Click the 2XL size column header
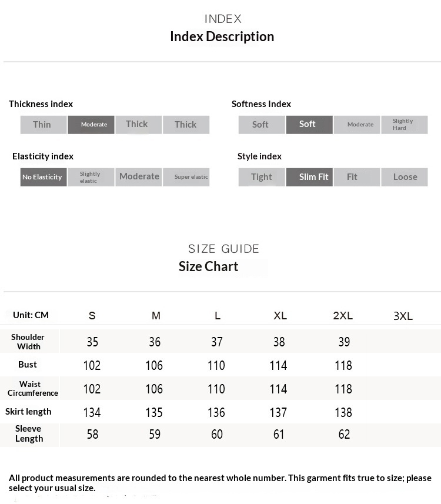This screenshot has width=441, height=504. pos(343,316)
